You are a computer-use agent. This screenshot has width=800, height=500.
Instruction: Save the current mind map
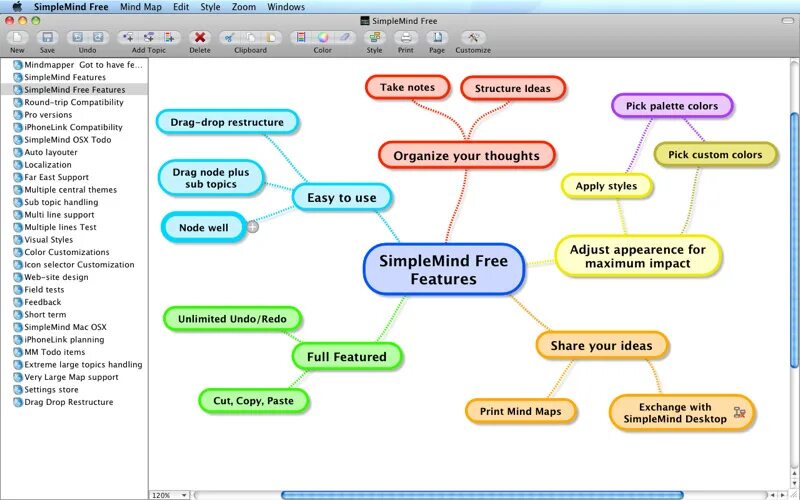[x=47, y=37]
